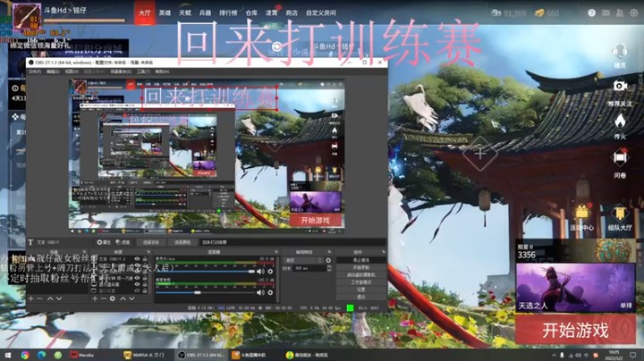Mute the 桌面音频 channel speaker icon
This screenshot has width=644, height=361.
tap(260, 292)
